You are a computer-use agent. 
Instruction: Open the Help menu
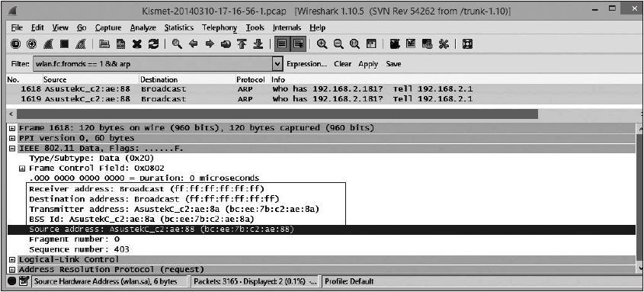[318, 28]
